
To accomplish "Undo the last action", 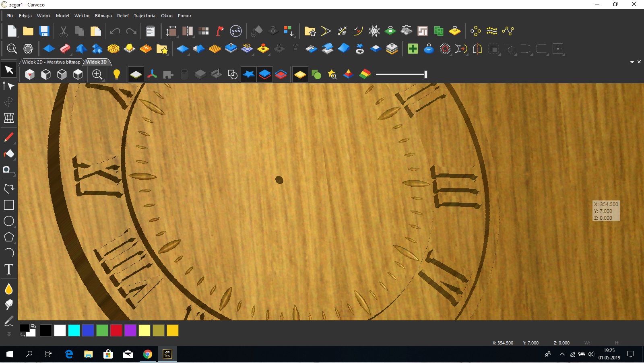I will 115,31.
